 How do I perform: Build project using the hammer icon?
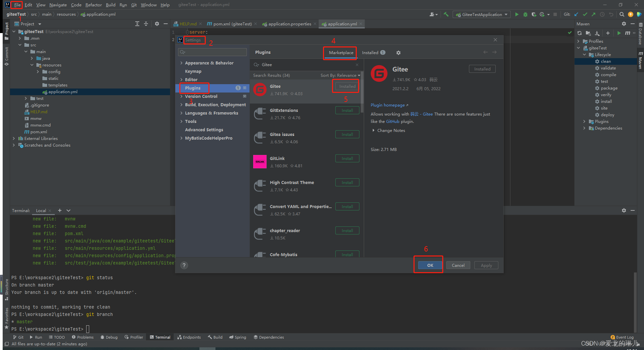tap(446, 14)
